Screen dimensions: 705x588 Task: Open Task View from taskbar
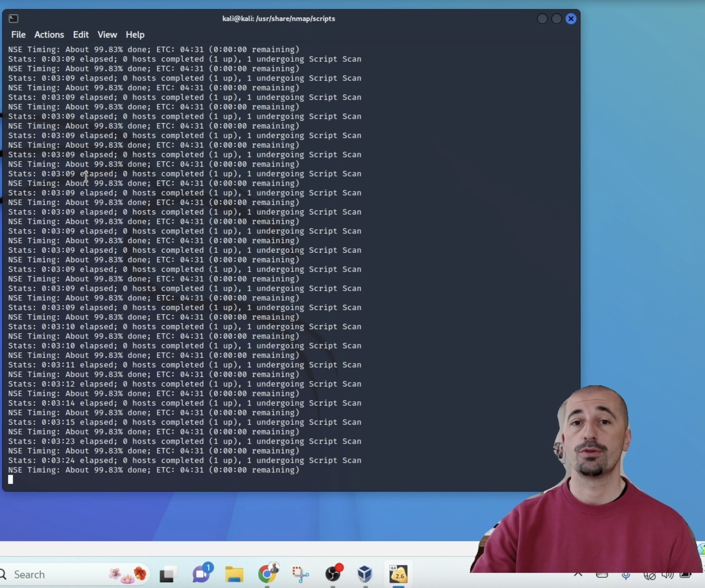pos(167,574)
